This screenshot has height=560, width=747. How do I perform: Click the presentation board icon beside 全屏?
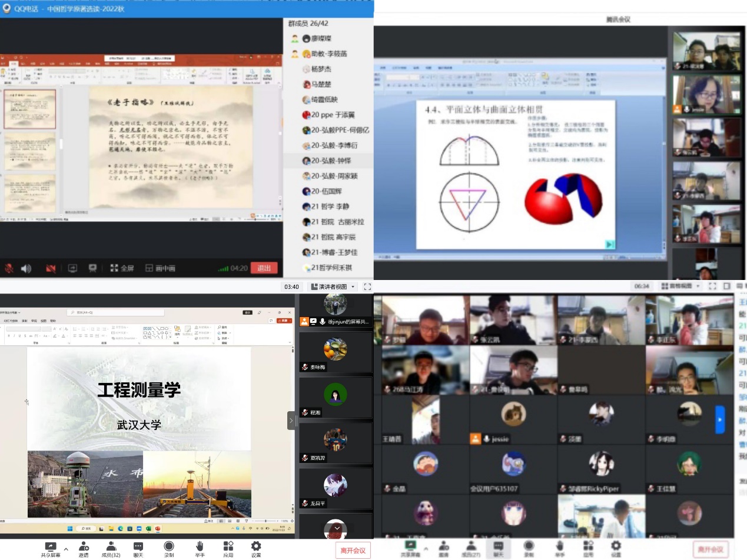point(92,268)
